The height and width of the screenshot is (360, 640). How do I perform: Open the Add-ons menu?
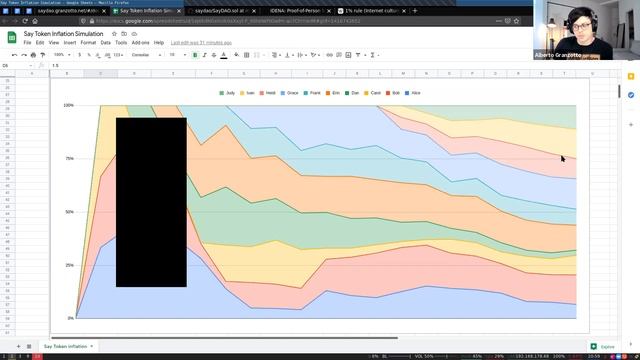(x=140, y=42)
